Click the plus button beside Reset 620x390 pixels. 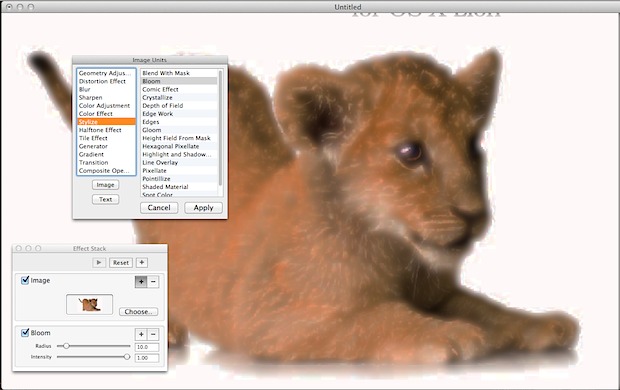tap(142, 262)
